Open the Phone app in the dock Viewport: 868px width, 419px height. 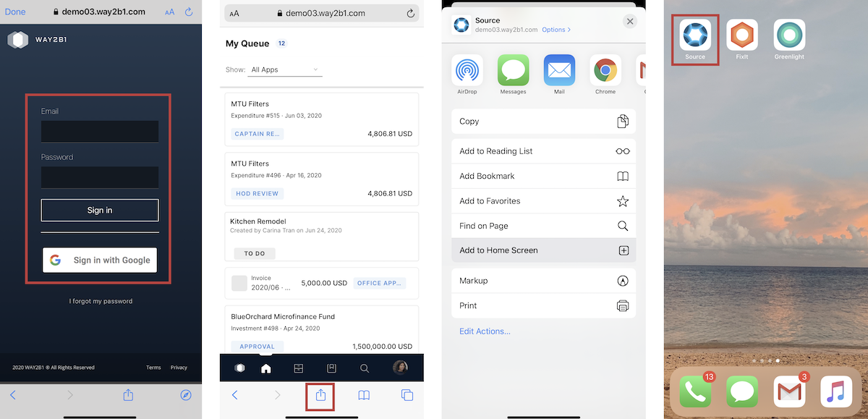pyautogui.click(x=695, y=392)
